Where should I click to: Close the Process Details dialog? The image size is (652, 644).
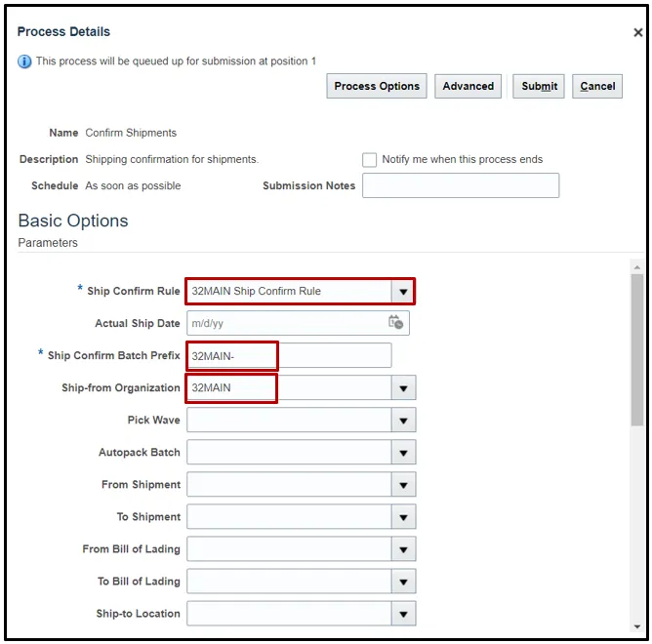pyautogui.click(x=637, y=32)
